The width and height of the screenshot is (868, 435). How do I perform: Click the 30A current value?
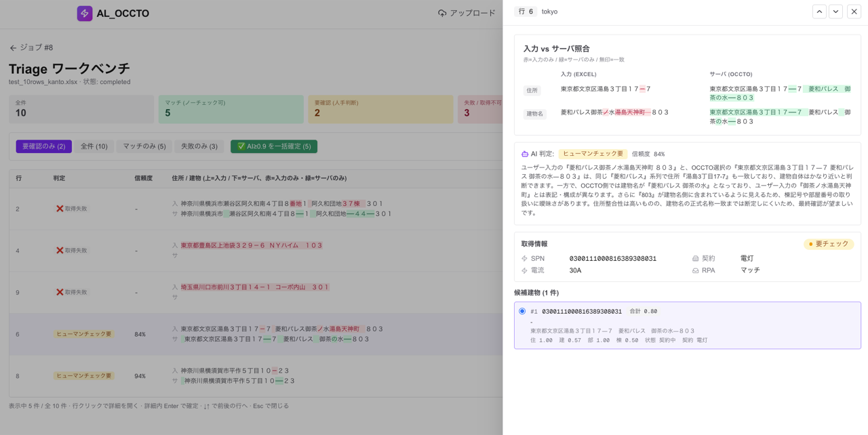tap(575, 270)
